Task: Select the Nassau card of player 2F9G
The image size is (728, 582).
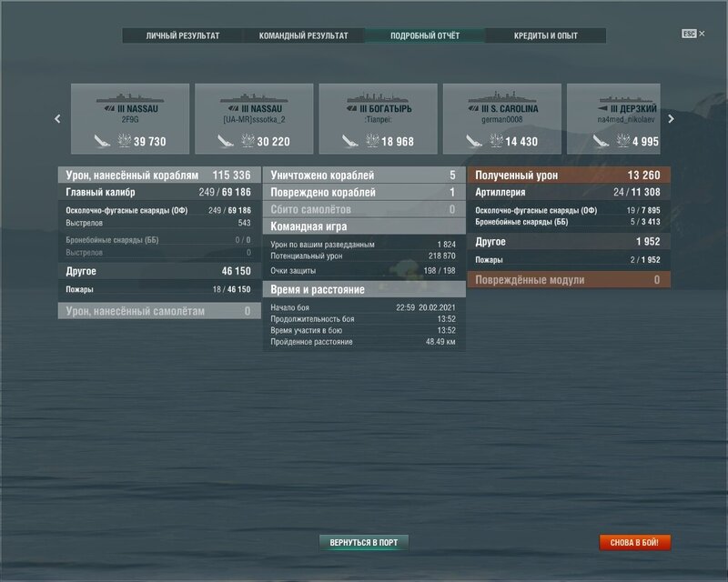Action: [130, 118]
